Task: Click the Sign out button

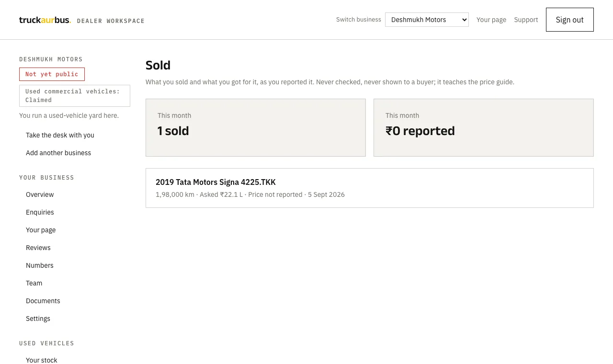Action: [570, 20]
